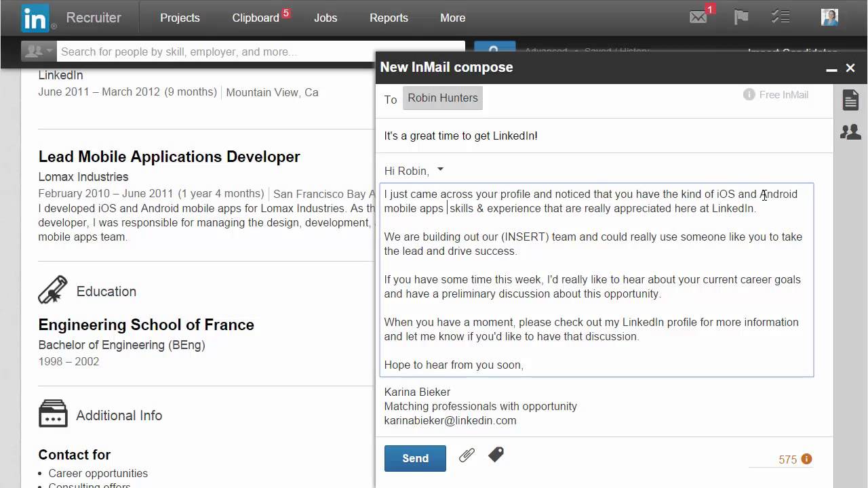Open the people search type dropdown
This screenshot has width=868, height=488.
click(37, 52)
